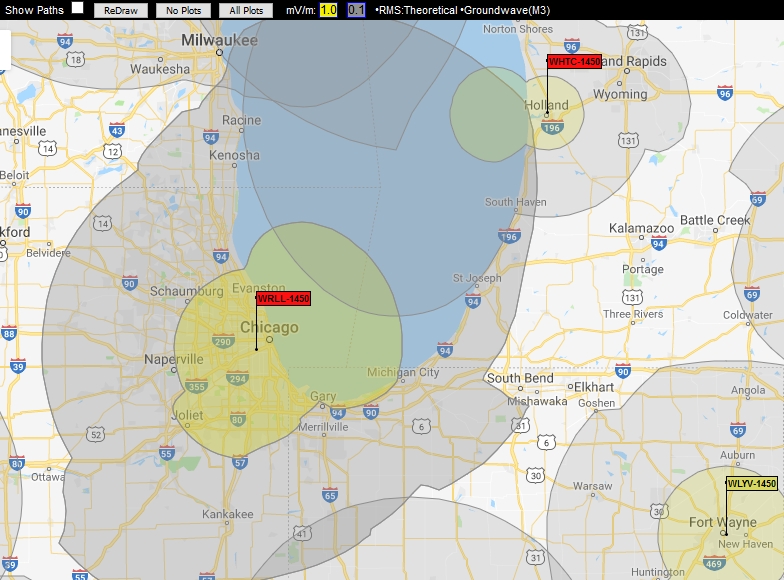784x580 pixels.
Task: Click the Elkhart city label
Action: (594, 387)
